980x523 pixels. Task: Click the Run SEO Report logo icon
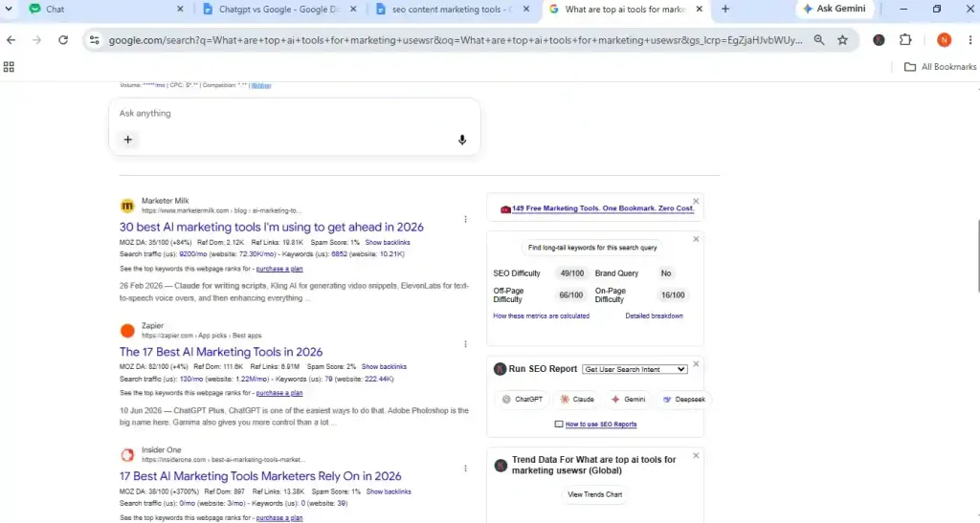(x=500, y=369)
